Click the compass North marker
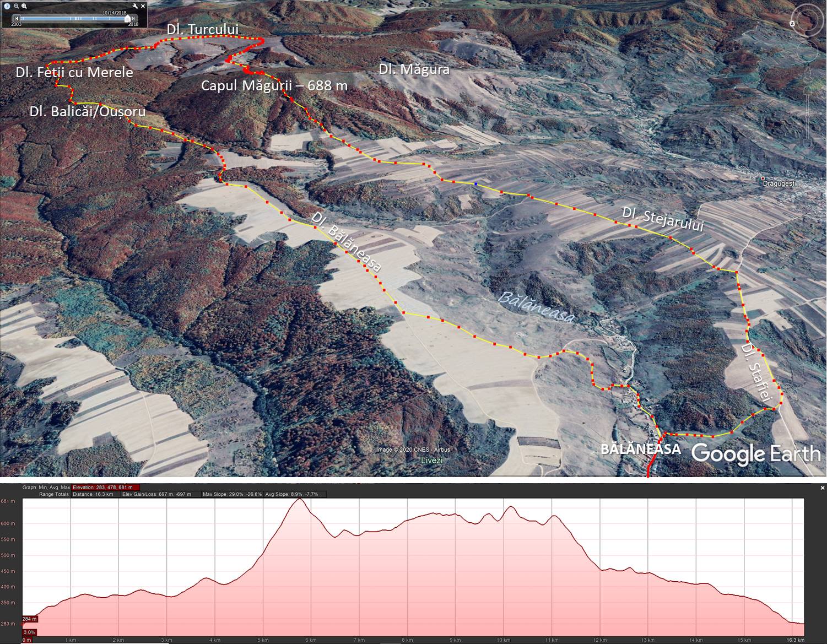The image size is (827, 644). pos(792,24)
